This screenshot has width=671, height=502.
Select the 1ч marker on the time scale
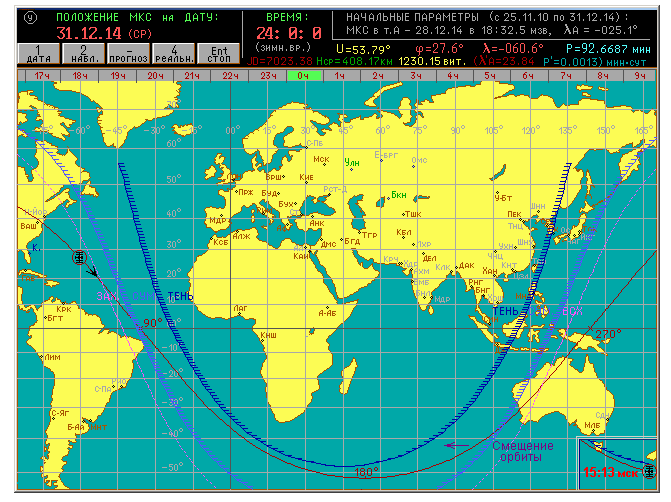(x=339, y=76)
